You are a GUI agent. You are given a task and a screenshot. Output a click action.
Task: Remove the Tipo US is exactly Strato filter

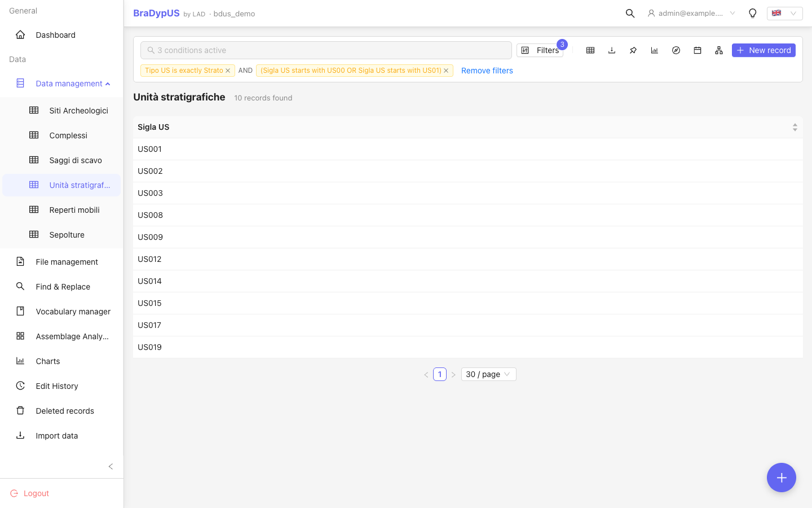[x=228, y=71]
